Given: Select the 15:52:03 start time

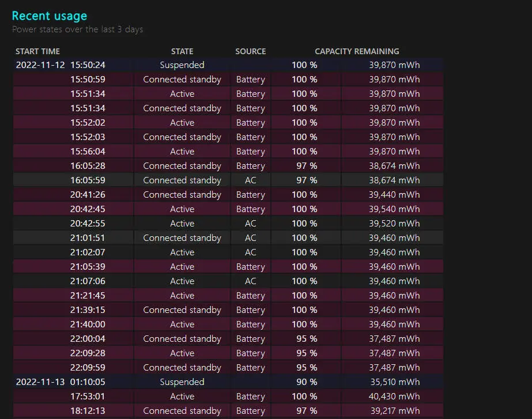Looking at the screenshot, I should pyautogui.click(x=88, y=137).
